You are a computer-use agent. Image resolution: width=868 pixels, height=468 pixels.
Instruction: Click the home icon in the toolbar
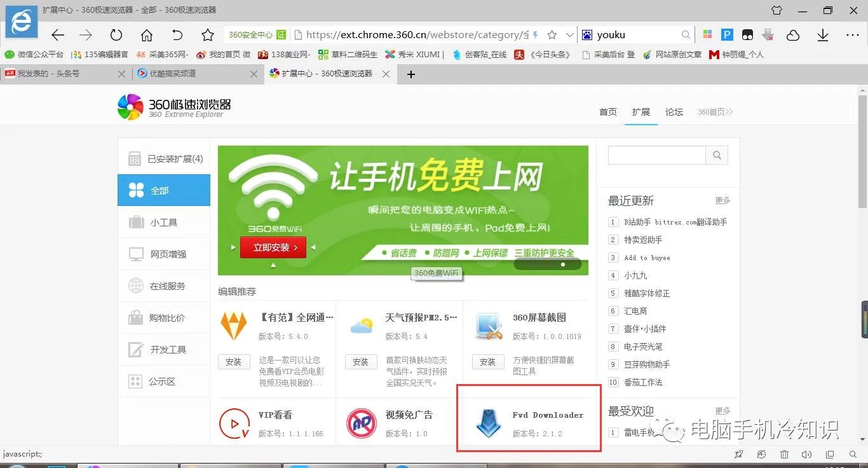146,36
